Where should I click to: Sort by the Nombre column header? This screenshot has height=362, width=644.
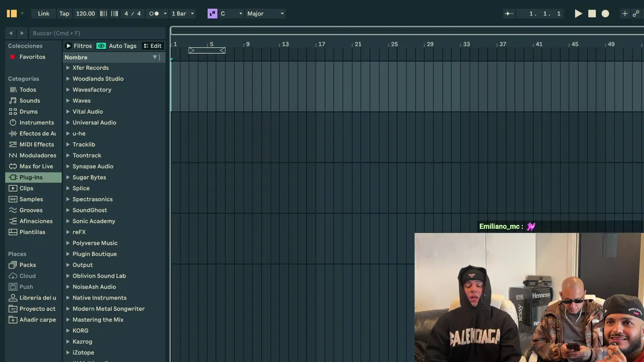107,57
